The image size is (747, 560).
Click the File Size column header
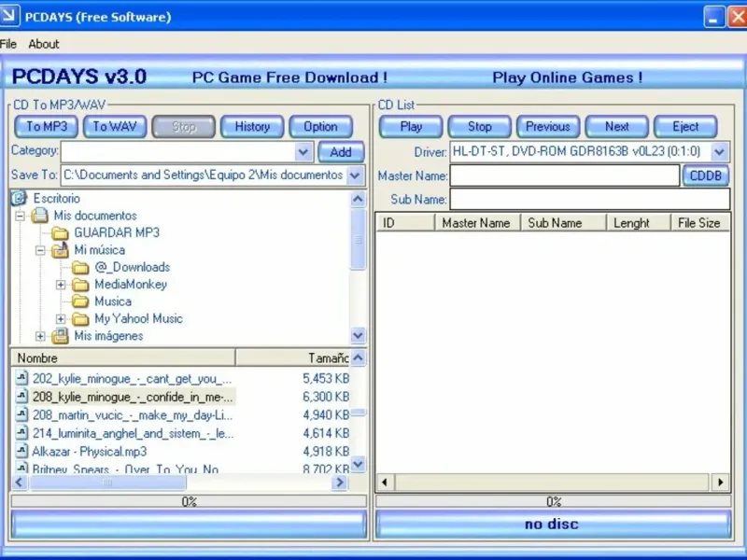[x=699, y=223]
